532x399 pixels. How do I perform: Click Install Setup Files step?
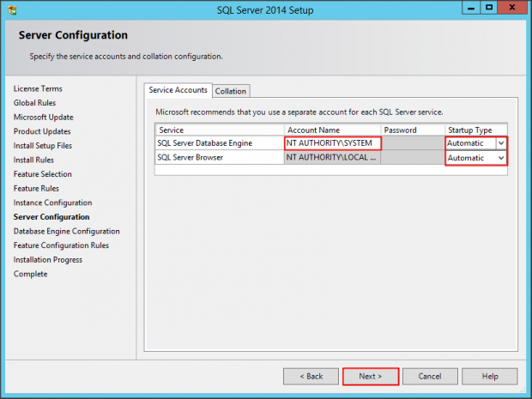coord(43,146)
